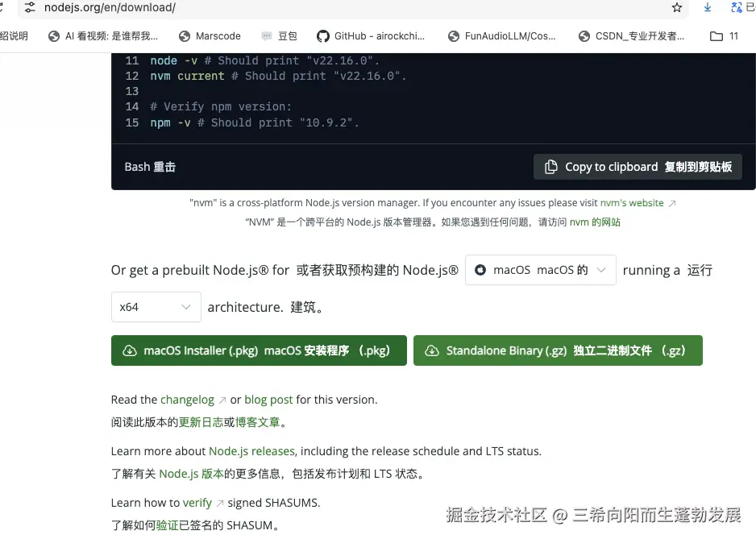
Task: Open the 更新日志 link
Action: tap(201, 422)
